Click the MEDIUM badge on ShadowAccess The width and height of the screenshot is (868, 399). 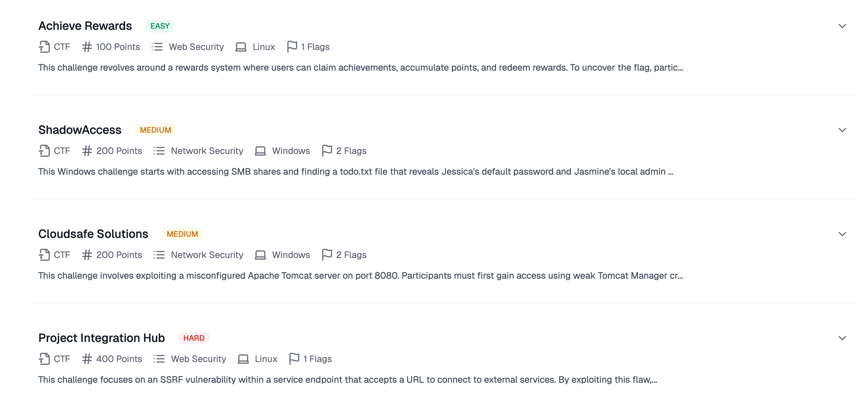coord(155,130)
